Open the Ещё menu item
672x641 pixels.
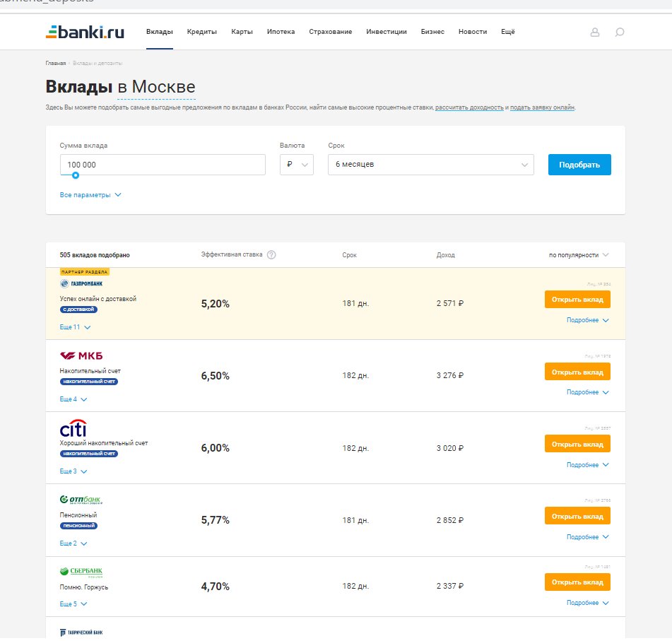[x=508, y=32]
